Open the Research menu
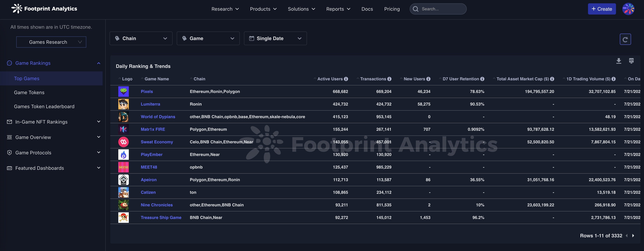 point(225,9)
